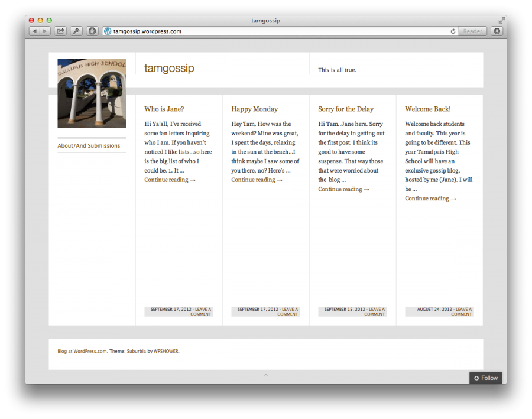Minimize the window with the yellow button
The width and height of the screenshot is (532, 419).
click(40, 20)
